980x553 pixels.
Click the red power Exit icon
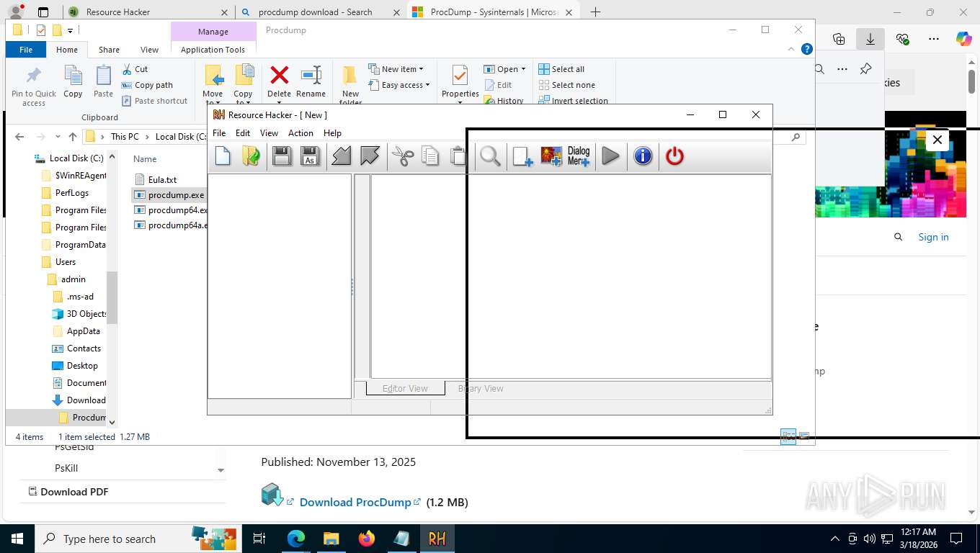[674, 156]
